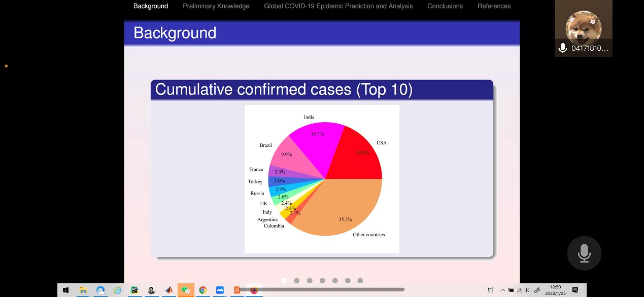Open Global COVID-19 Epidemic Prediction and Analysis

(x=338, y=6)
